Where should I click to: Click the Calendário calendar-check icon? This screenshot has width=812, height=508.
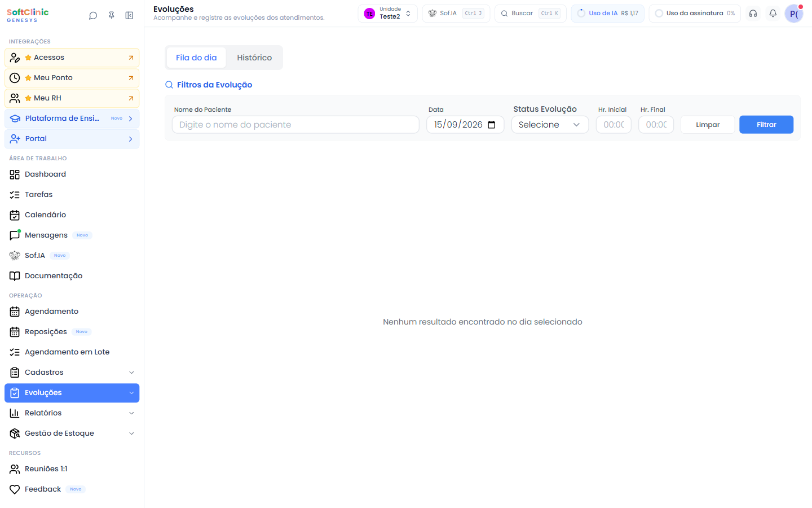(15, 215)
